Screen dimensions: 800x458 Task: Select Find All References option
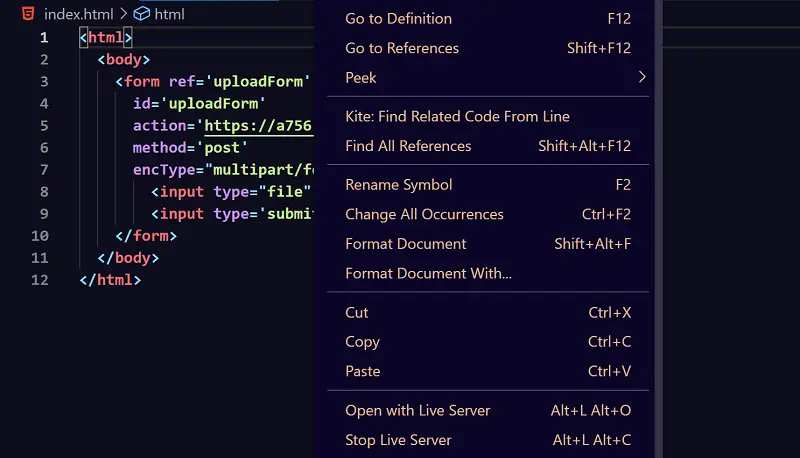tap(408, 146)
